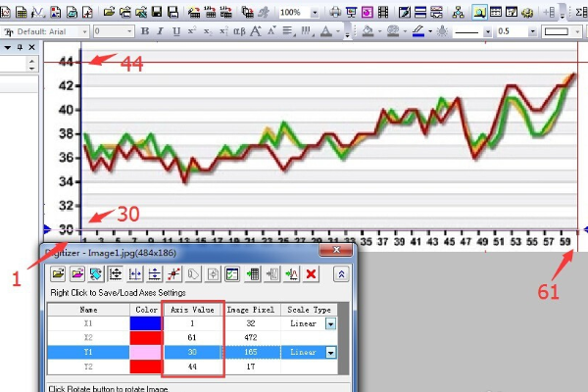Open the font size dropdown showing 0
The height and width of the screenshot is (392, 588).
pyautogui.click(x=129, y=31)
